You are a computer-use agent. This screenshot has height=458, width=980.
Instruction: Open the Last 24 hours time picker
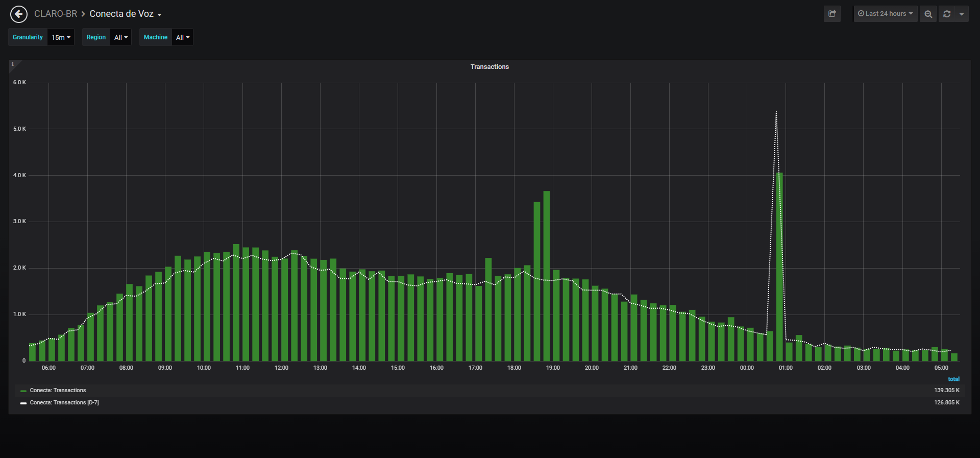(886, 14)
